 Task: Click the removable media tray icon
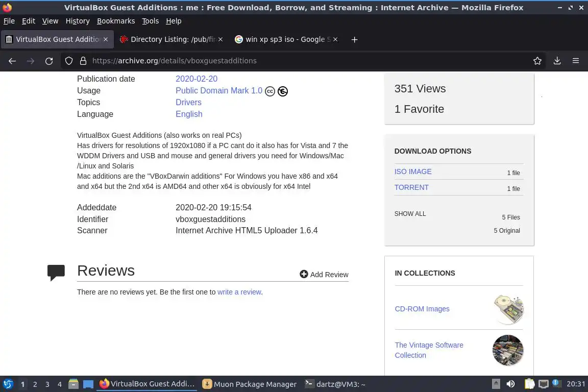tap(496, 384)
